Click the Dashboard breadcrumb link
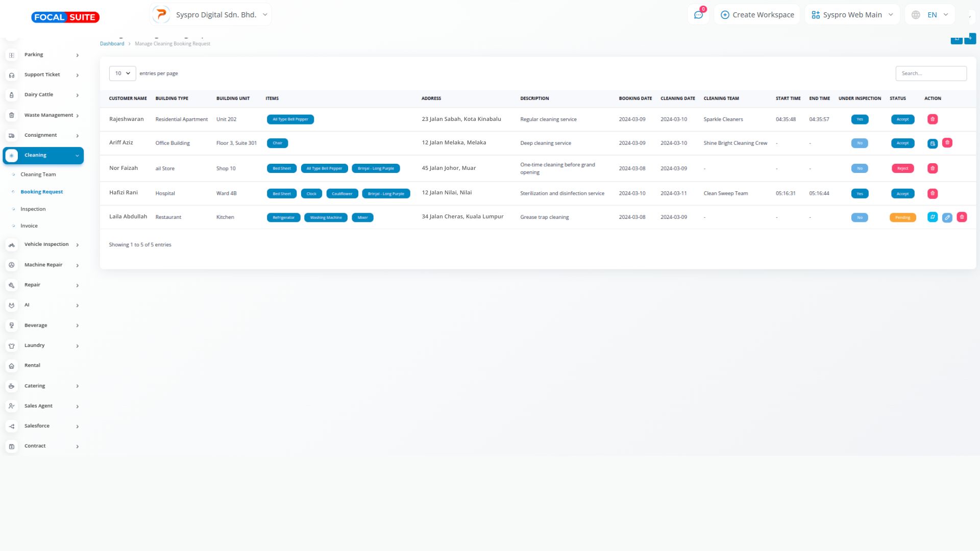Screen dimensions: 980x551 coord(112,44)
